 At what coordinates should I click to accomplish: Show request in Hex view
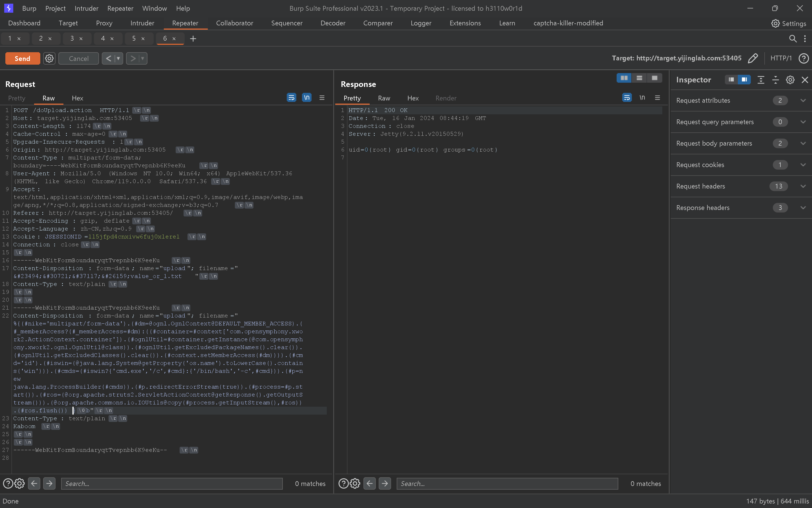click(78, 98)
